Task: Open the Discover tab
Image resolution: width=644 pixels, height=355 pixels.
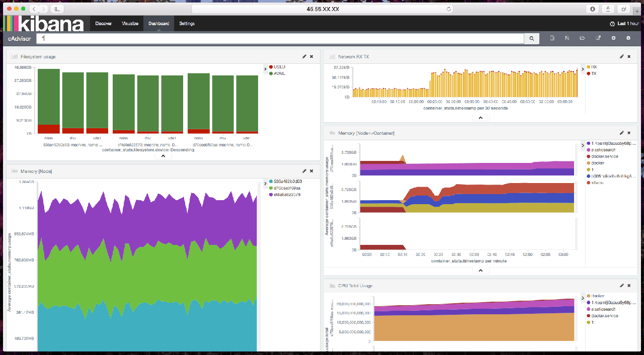Action: (x=103, y=24)
